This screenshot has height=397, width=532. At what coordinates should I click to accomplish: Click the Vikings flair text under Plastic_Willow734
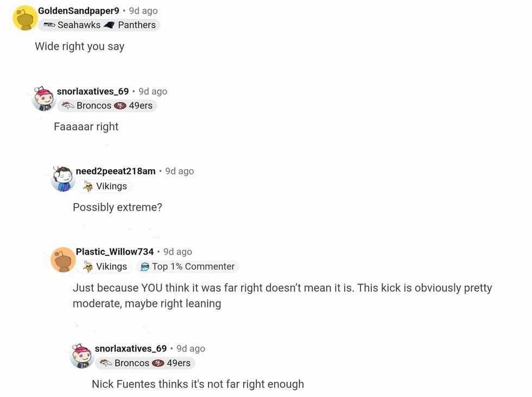(111, 267)
